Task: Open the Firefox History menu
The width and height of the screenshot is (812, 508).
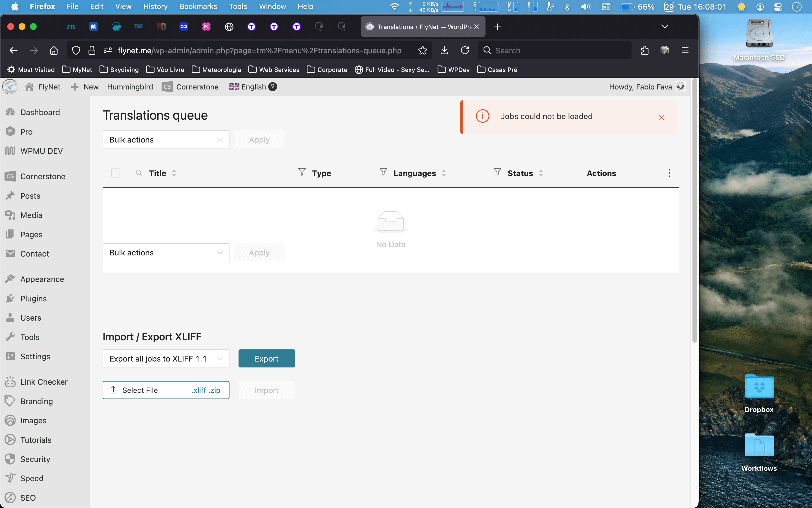Action: click(x=155, y=6)
